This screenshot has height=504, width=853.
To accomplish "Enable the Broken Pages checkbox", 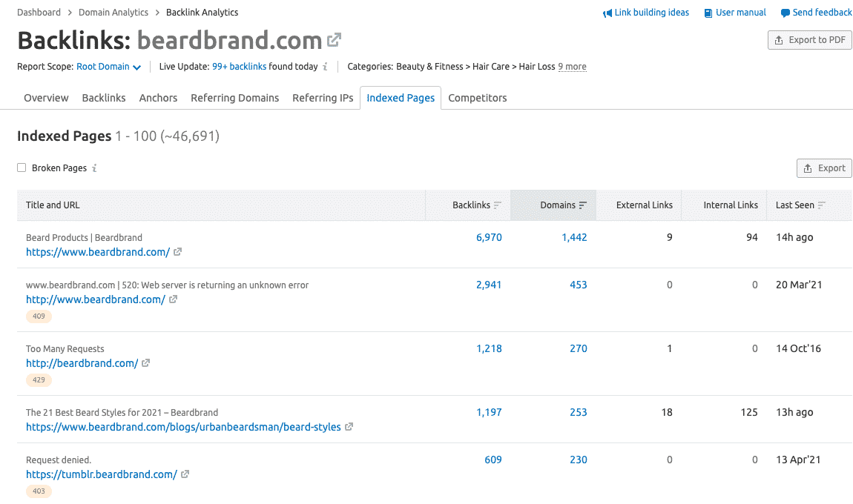I will tap(22, 168).
